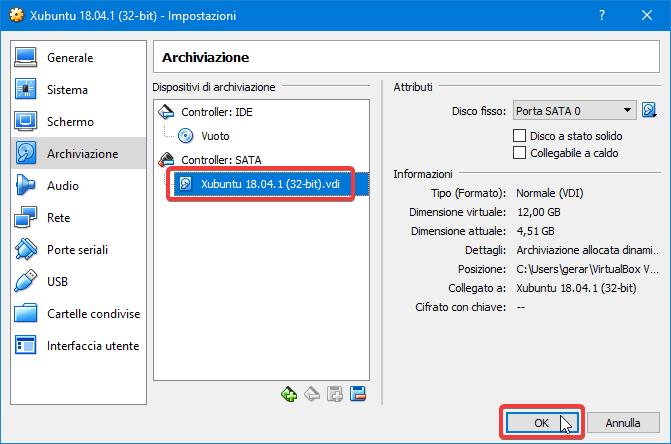
Task: Click the C:\Users\gerar\VirtualBox V... path value
Action: tap(587, 269)
